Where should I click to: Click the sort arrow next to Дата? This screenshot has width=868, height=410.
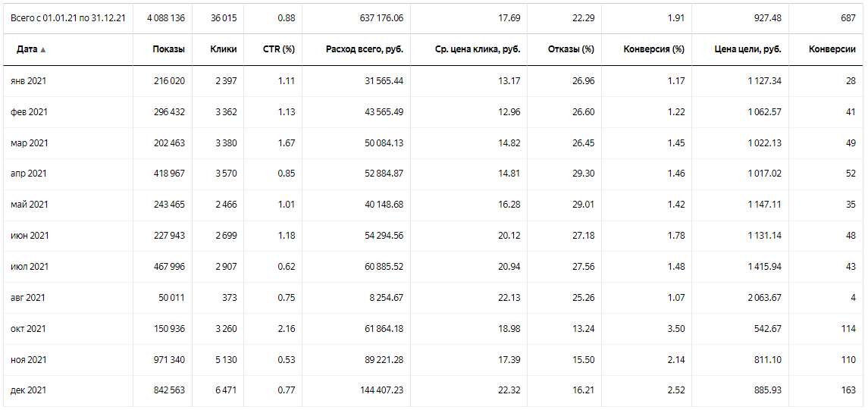43,50
